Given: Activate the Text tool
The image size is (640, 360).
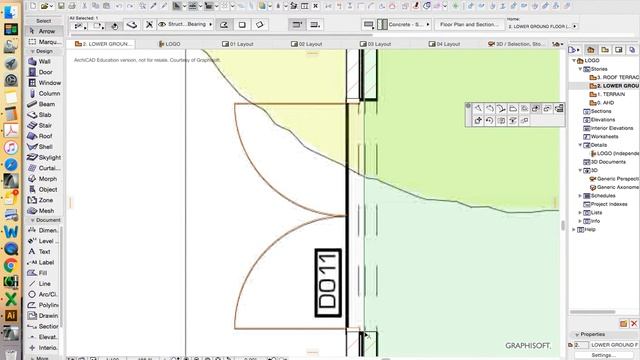Looking at the screenshot, I should (43, 251).
